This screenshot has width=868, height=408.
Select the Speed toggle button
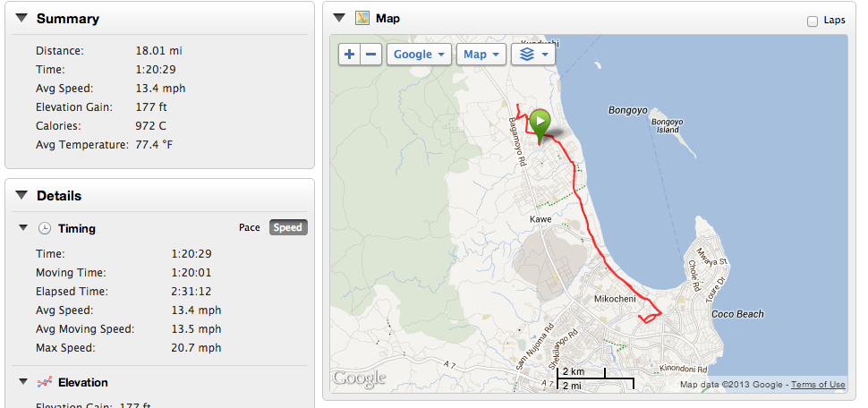tap(287, 227)
